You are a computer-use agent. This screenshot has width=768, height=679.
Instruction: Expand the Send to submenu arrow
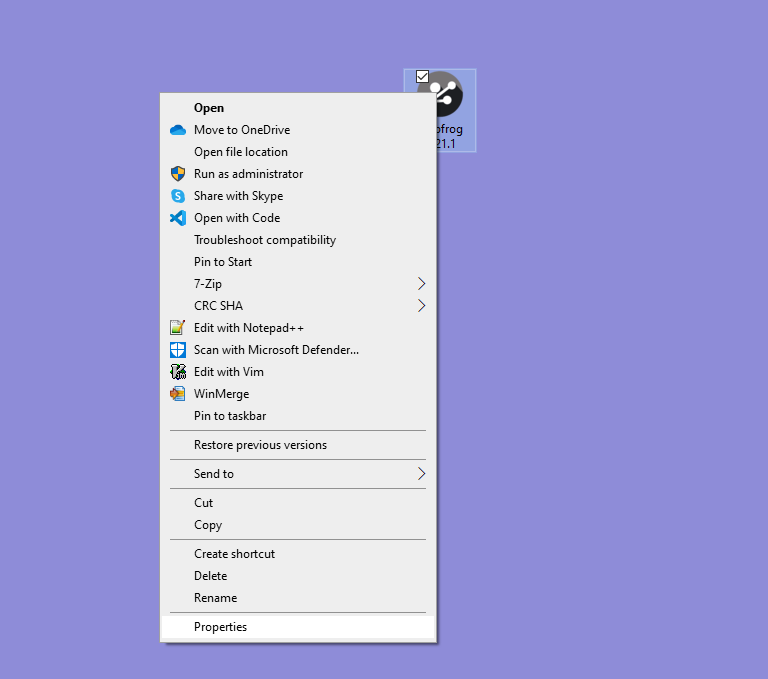click(421, 474)
